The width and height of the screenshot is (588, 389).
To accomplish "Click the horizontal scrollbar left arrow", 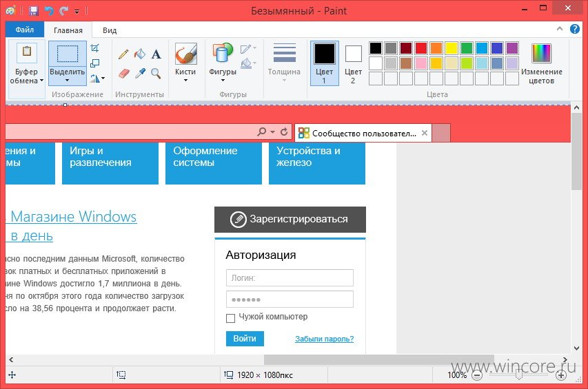I will pos(11,360).
